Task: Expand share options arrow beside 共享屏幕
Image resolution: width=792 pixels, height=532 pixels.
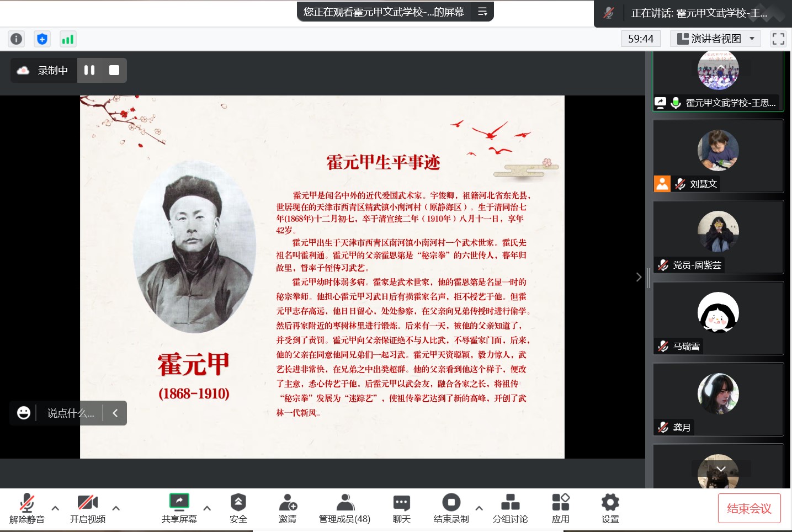Action: [x=207, y=508]
